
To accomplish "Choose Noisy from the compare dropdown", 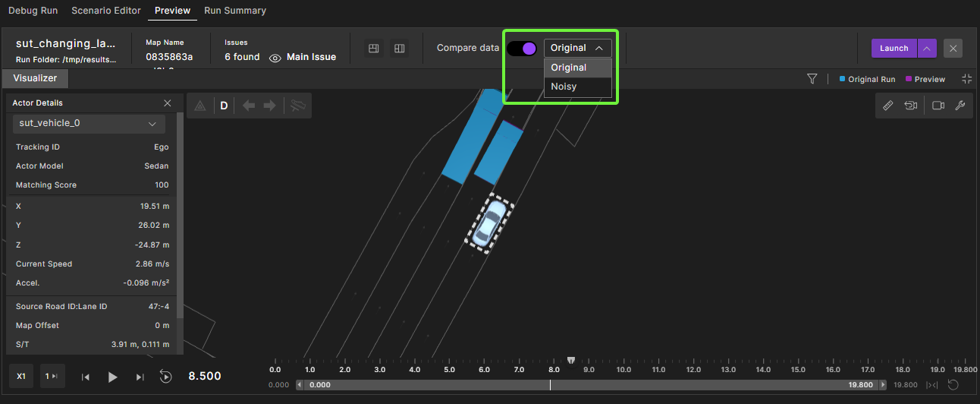I will [x=564, y=87].
